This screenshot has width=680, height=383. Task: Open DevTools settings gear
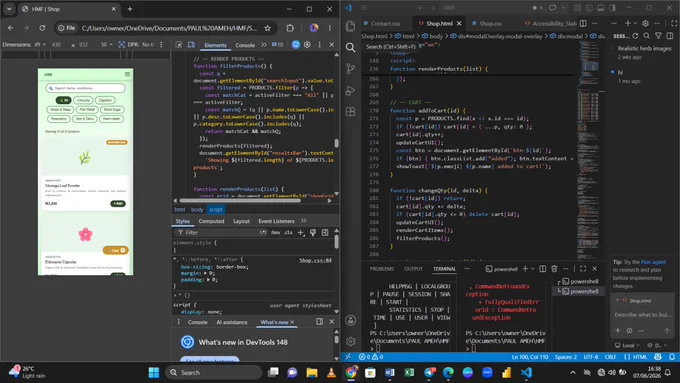pos(307,44)
